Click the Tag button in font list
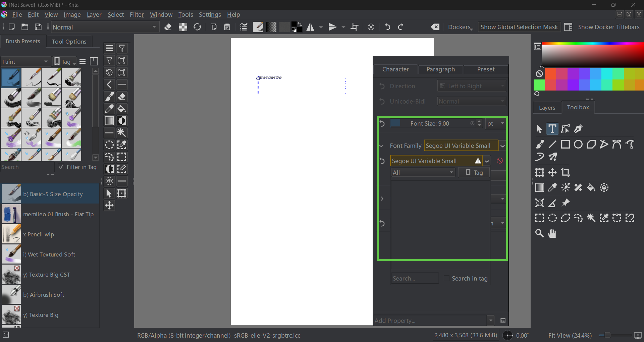The width and height of the screenshot is (644, 342). click(x=474, y=172)
